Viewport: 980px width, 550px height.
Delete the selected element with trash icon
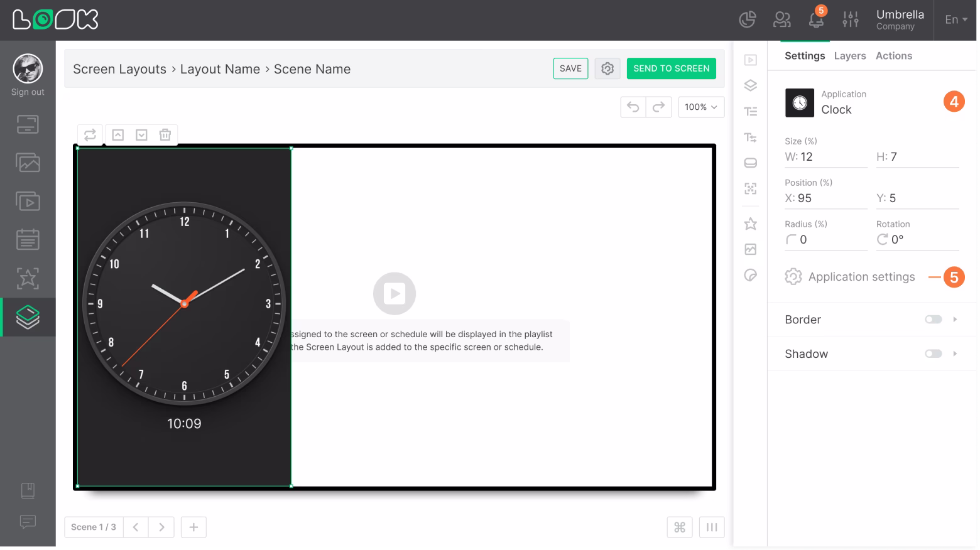(x=165, y=134)
